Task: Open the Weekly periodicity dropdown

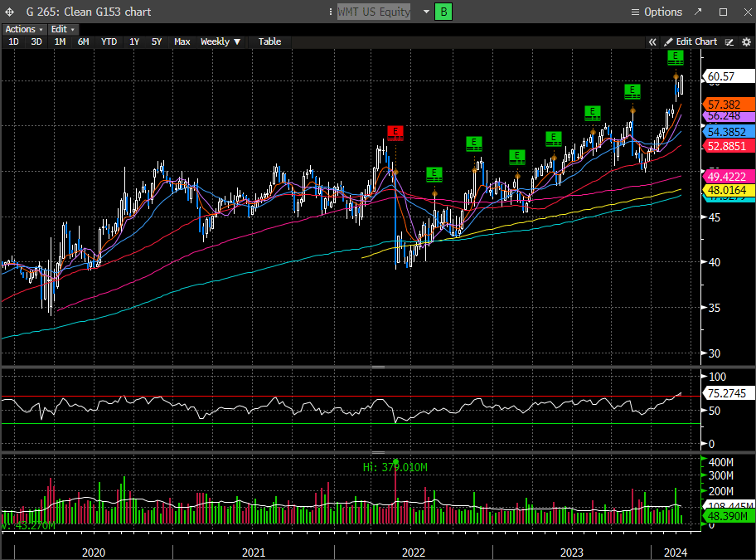Action: pyautogui.click(x=220, y=41)
